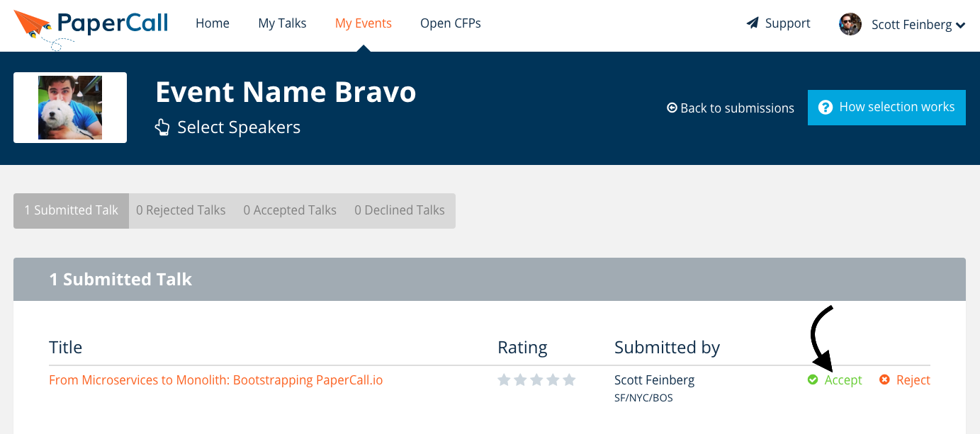Switch to the 0 Accepted Talks tab
Screen dimensions: 980x434
coord(290,210)
